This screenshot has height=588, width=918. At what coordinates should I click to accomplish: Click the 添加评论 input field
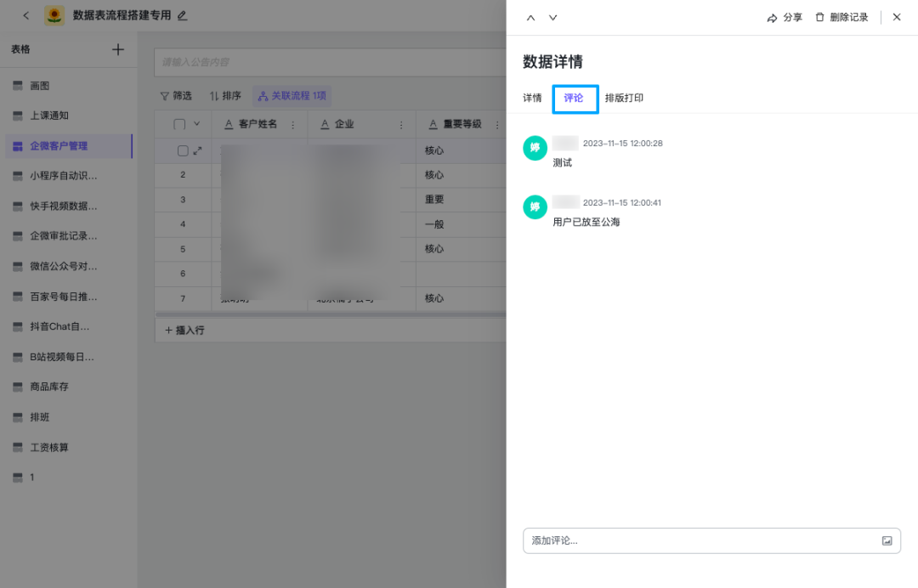coord(701,540)
